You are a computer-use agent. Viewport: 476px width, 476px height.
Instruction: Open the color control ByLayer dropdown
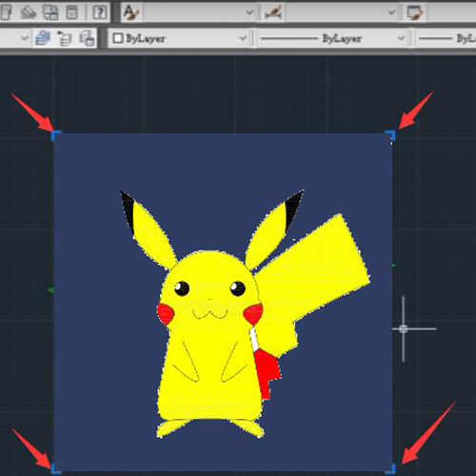click(x=179, y=38)
